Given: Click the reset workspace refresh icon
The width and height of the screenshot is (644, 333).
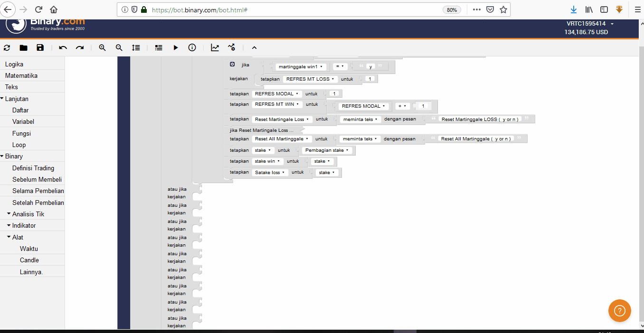Looking at the screenshot, I should click(x=7, y=47).
